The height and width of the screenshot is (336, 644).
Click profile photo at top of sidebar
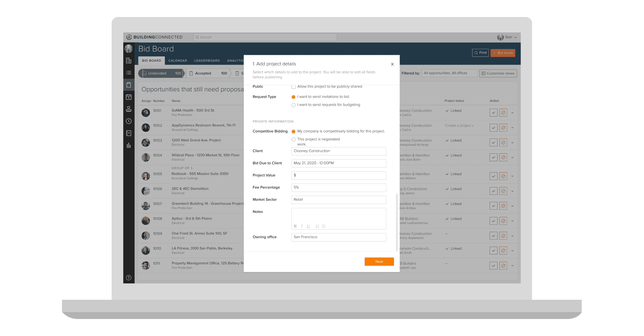pyautogui.click(x=129, y=48)
